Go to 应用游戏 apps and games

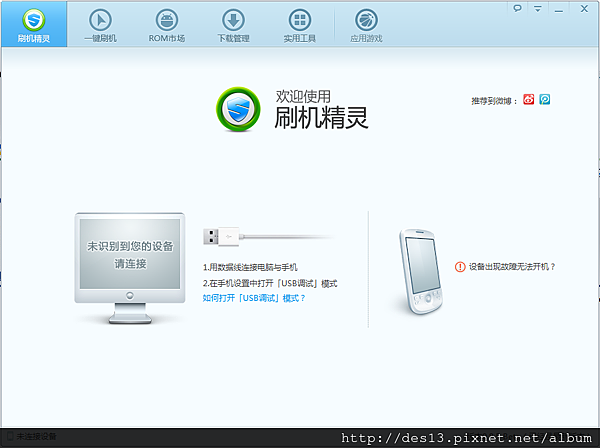coord(366,25)
